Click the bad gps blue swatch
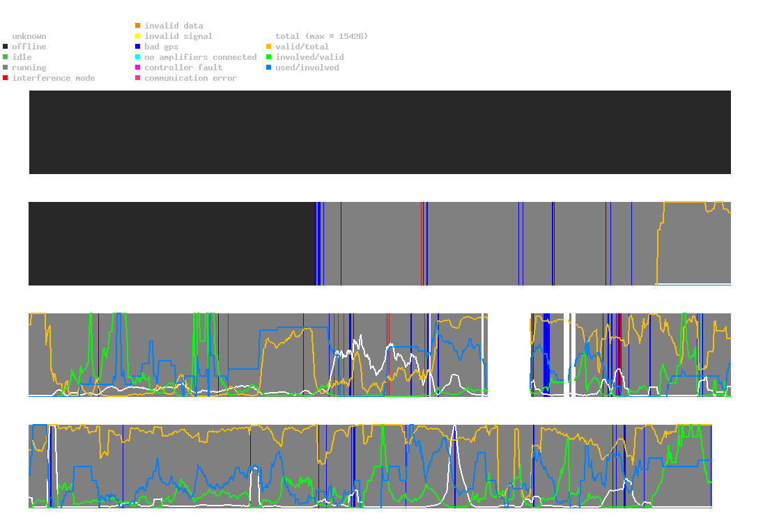Screen dimensions: 763x532 (138, 47)
